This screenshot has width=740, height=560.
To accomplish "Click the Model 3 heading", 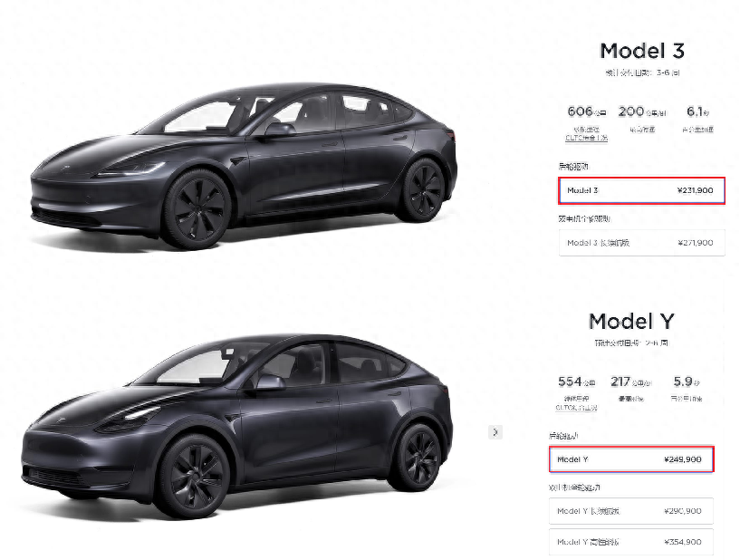I will click(x=642, y=51).
